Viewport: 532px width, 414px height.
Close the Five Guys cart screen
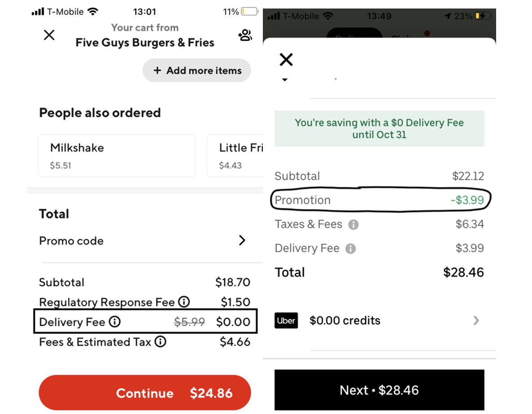pyautogui.click(x=49, y=35)
